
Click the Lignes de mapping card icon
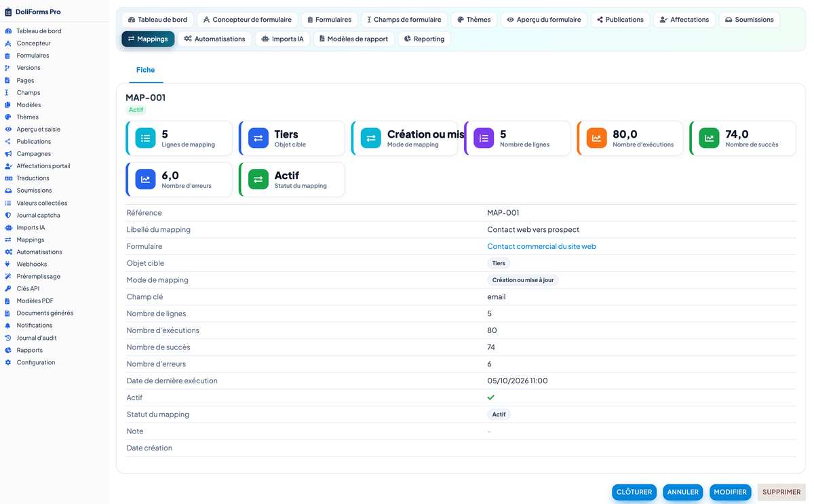point(145,138)
